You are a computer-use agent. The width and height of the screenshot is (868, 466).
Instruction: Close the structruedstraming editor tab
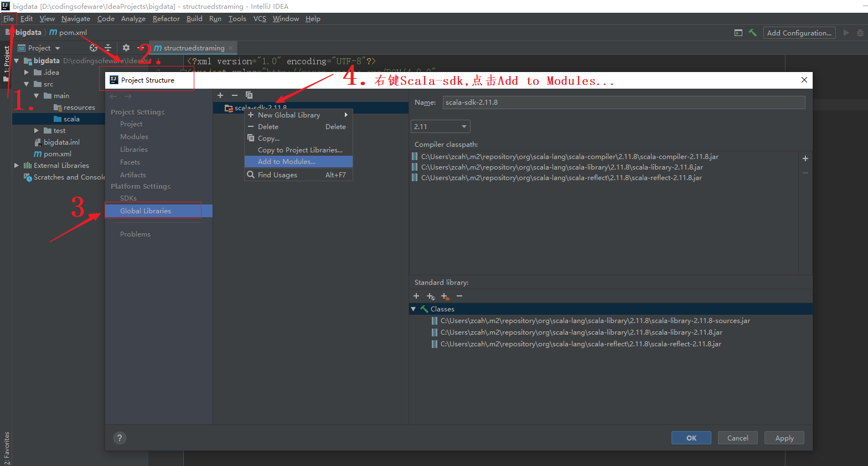click(x=231, y=48)
